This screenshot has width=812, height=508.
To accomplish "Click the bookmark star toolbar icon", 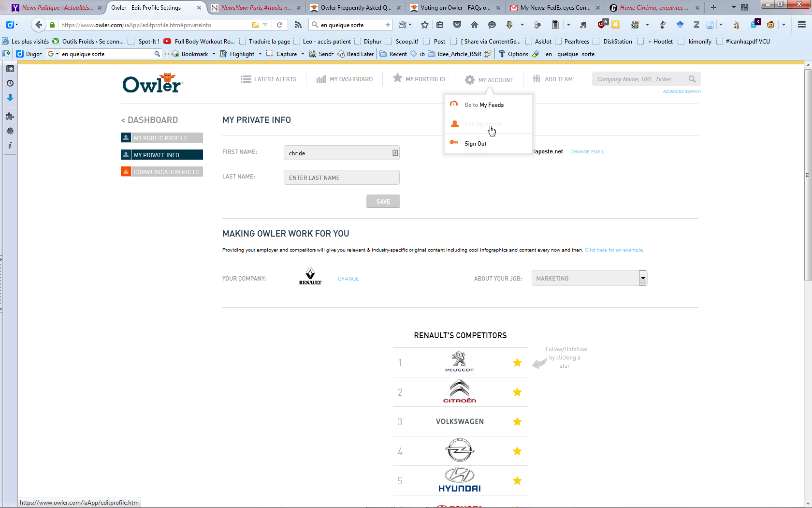I will pos(425,25).
